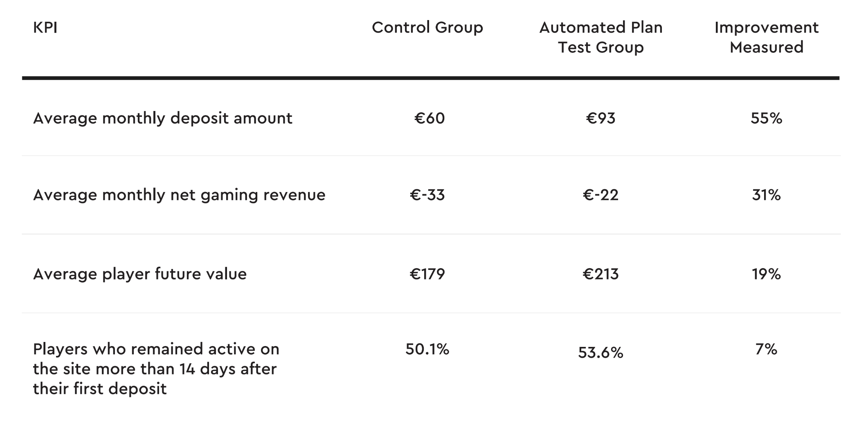Screen dimensions: 868x421
Task: Click the 53.6% test group value
Action: (x=600, y=353)
